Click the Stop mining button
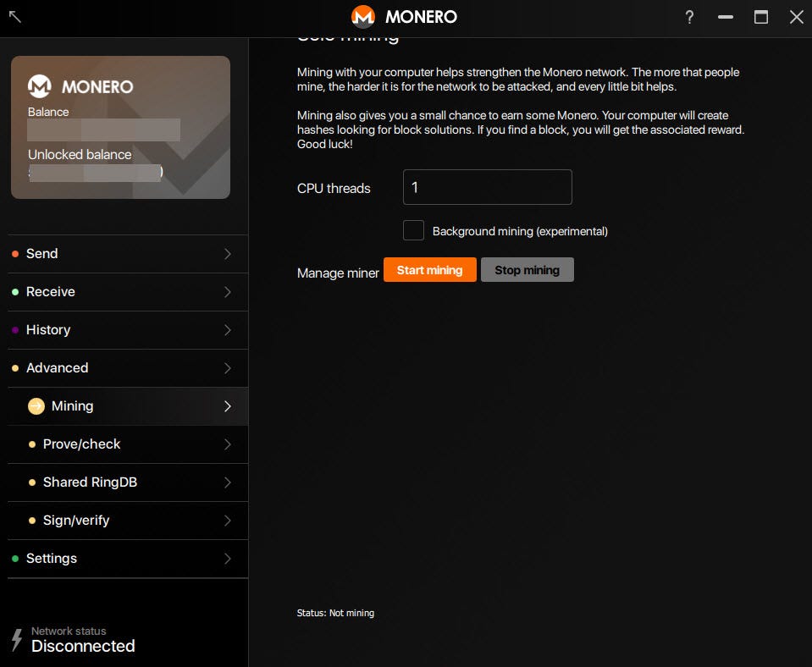This screenshot has width=812, height=667. (x=528, y=270)
